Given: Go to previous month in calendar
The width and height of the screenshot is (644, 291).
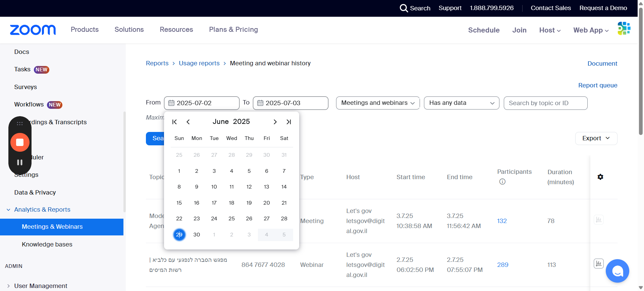Looking at the screenshot, I should pos(188,122).
